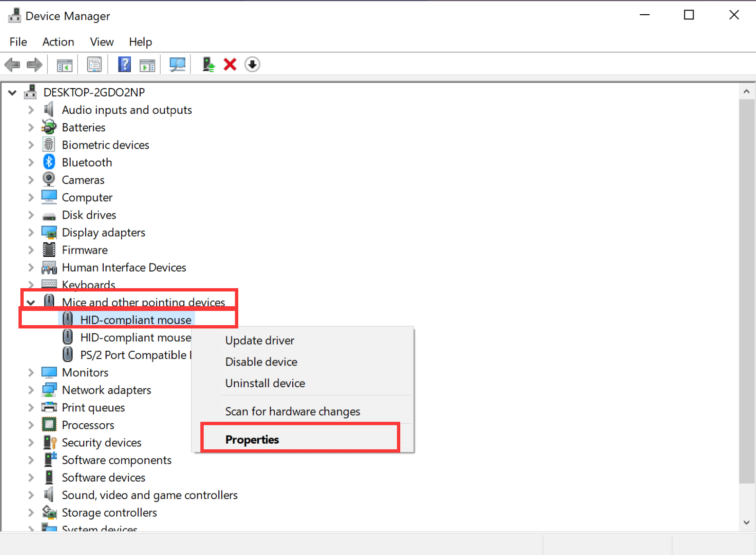Expand the Display adapters category

coord(31,233)
